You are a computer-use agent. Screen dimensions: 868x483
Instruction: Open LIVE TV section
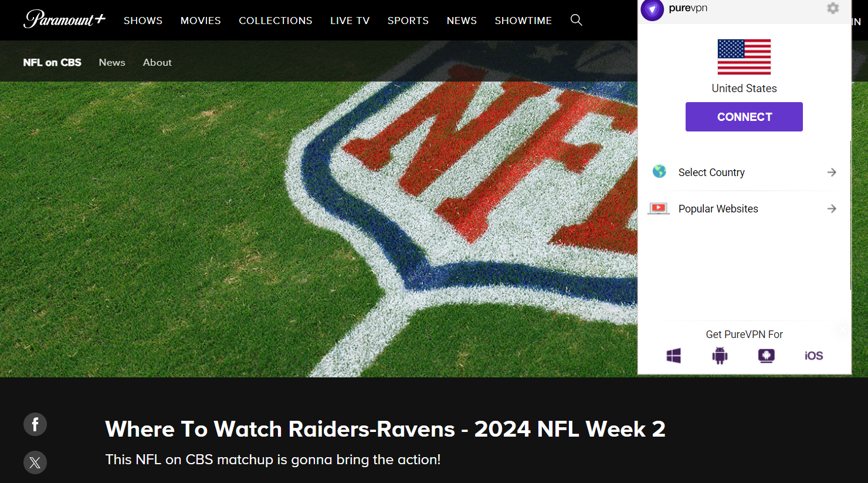click(x=350, y=21)
